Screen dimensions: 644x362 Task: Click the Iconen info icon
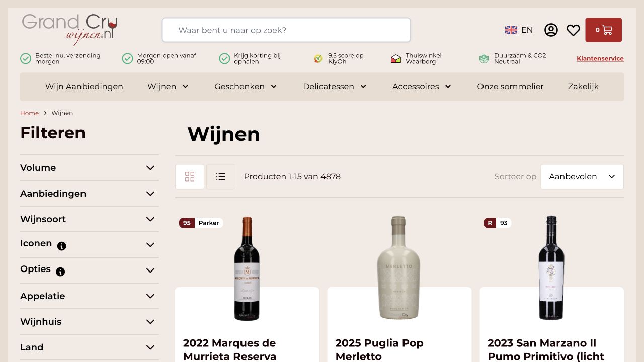62,246
